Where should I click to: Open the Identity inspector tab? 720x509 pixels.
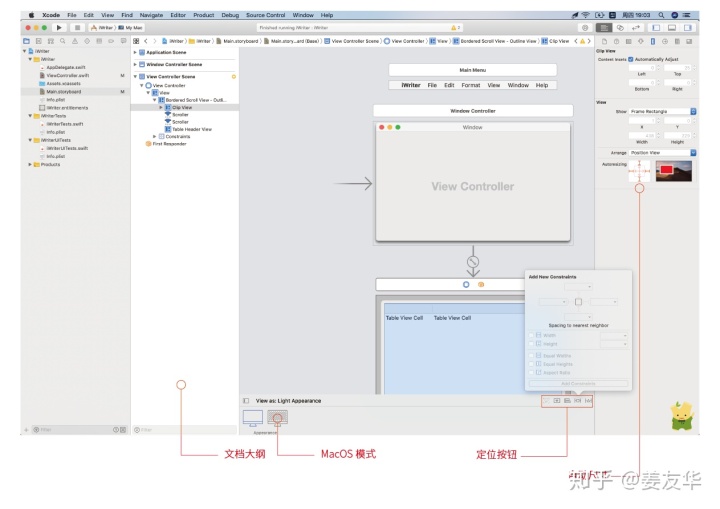click(x=629, y=41)
